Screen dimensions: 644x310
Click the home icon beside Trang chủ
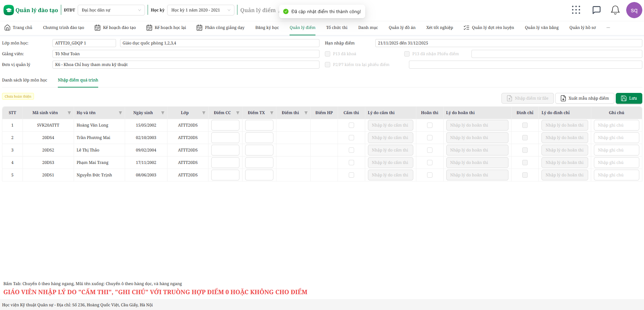pos(7,28)
